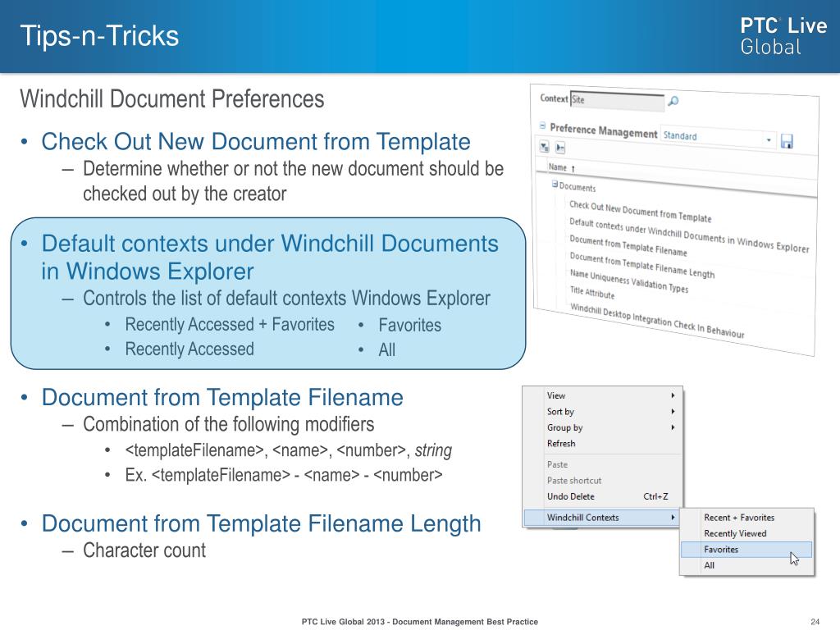Select Favorites in the Windchill Contexts submenu
840x630 pixels.
[746, 549]
